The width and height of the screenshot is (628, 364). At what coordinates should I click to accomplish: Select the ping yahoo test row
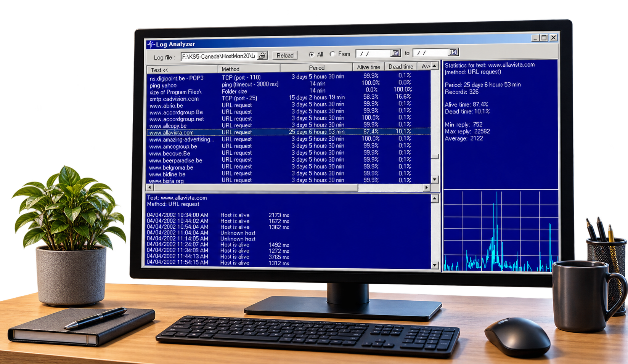click(289, 84)
